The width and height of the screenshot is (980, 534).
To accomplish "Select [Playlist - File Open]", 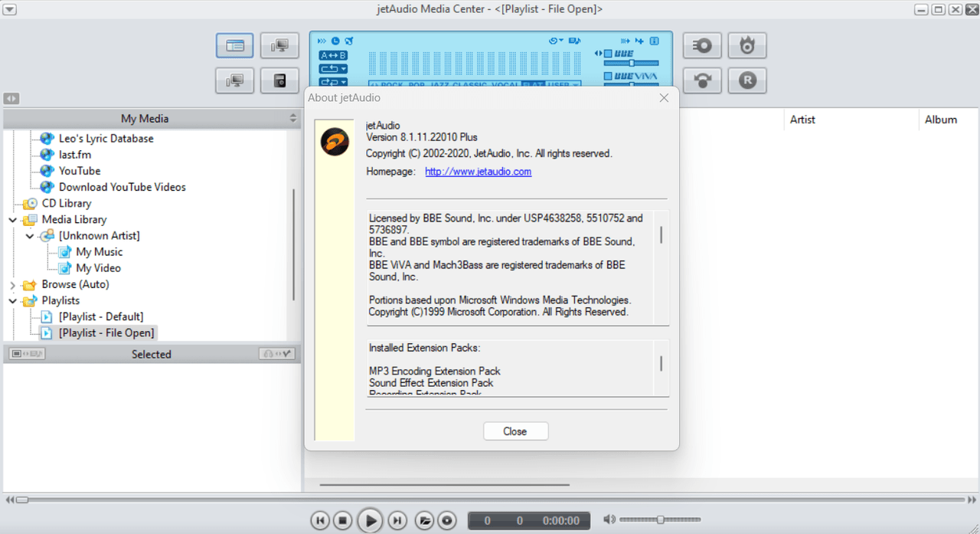I will point(106,333).
